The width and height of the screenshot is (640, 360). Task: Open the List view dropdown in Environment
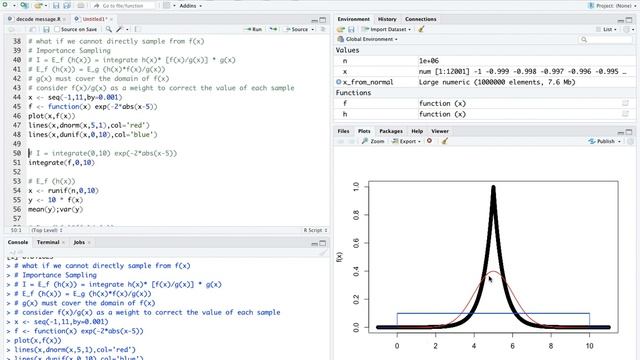(606, 29)
